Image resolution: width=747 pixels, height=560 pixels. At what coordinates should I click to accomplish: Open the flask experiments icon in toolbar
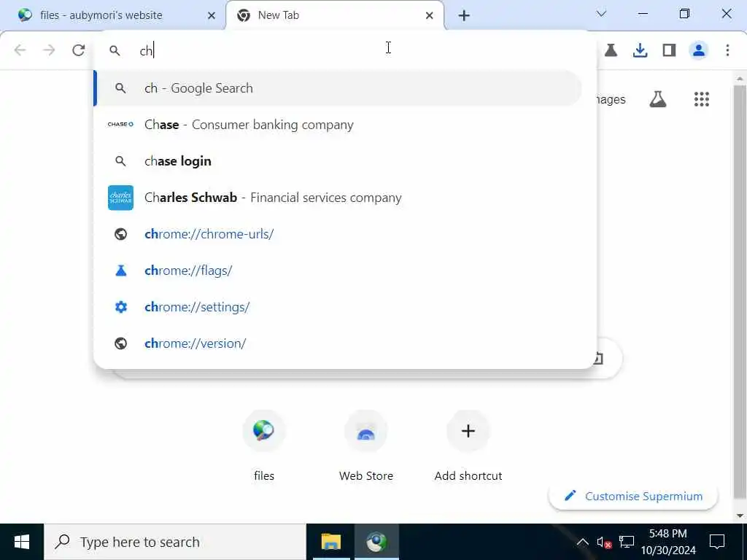coord(611,50)
